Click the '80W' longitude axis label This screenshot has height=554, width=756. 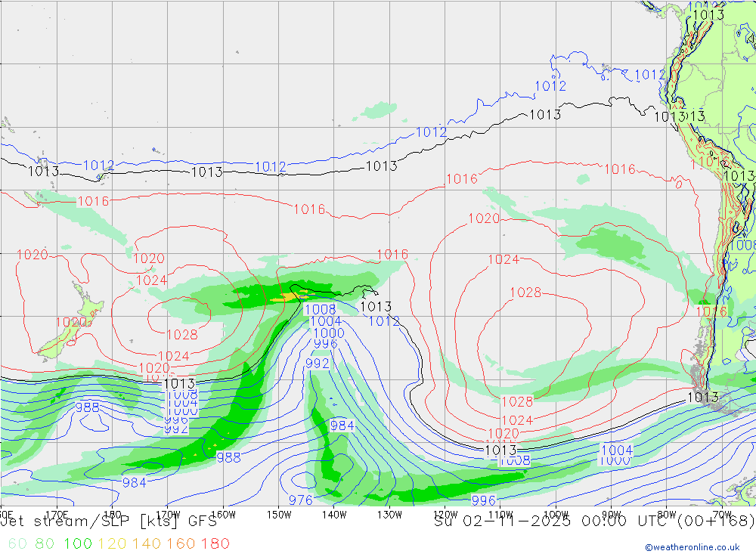[x=667, y=515]
